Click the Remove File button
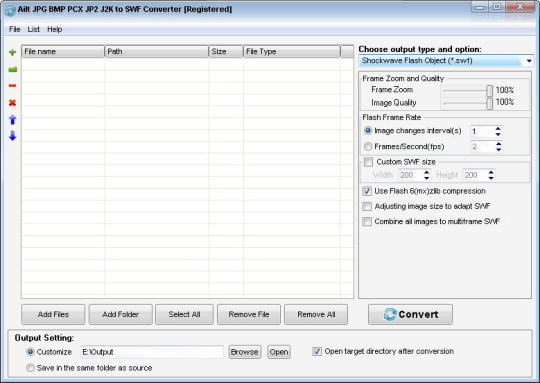Screen dimensions: 540x383 coord(249,314)
